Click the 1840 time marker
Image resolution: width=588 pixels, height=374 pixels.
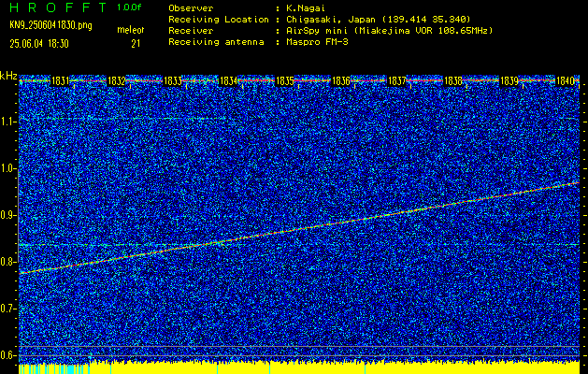click(x=566, y=80)
